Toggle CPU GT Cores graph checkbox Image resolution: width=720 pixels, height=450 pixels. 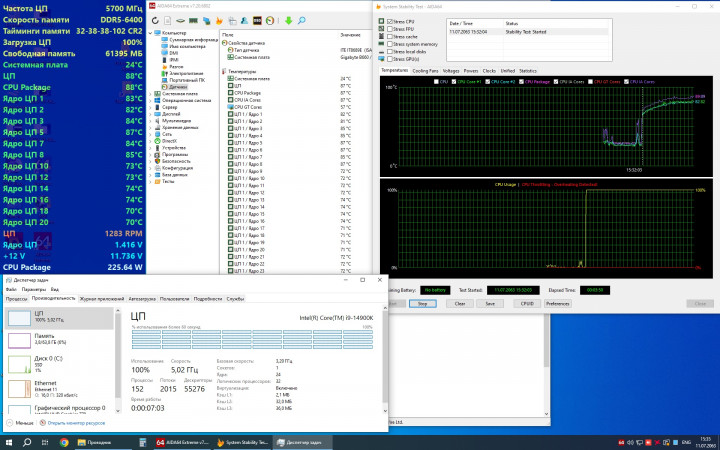click(591, 82)
